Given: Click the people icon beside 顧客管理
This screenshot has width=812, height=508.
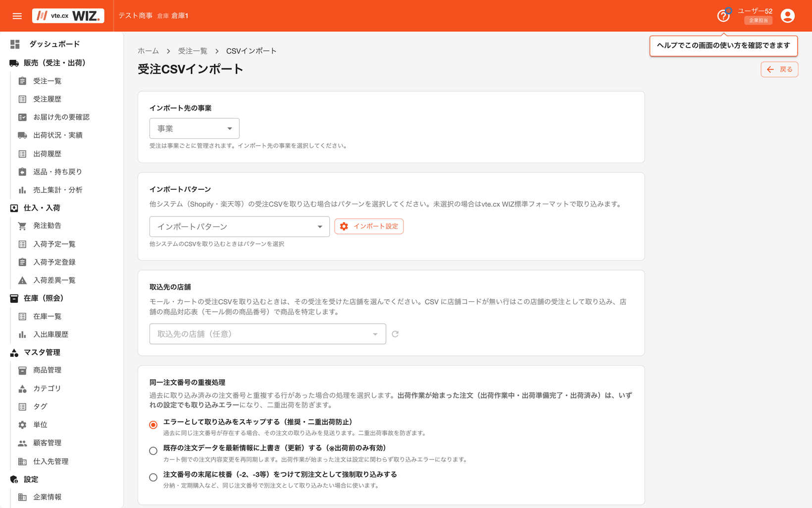Looking at the screenshot, I should [x=22, y=443].
